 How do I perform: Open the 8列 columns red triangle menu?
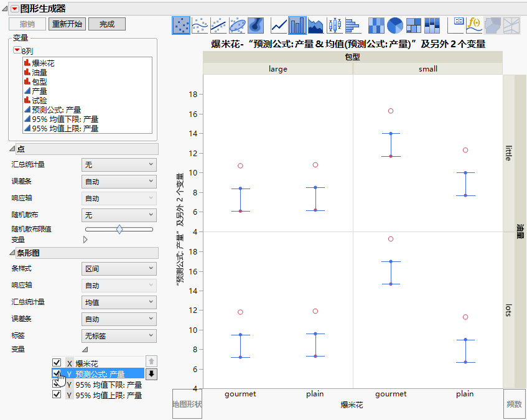[x=17, y=50]
